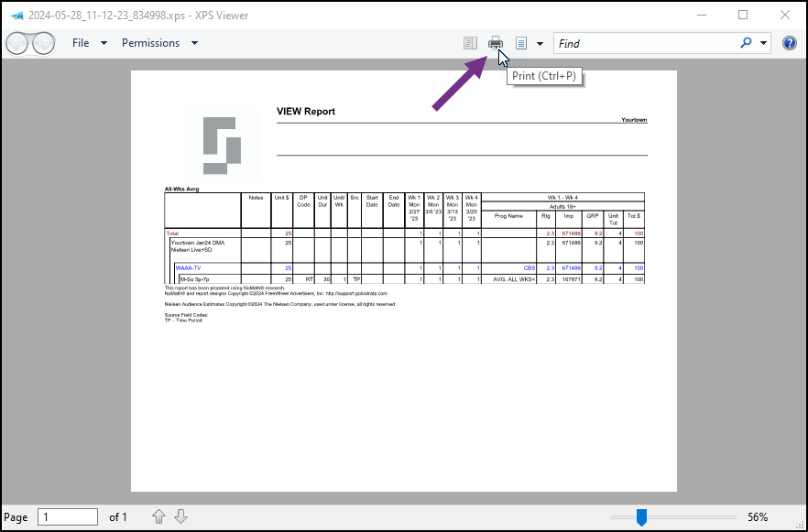
Task: Go to next page with down arrow
Action: [x=180, y=516]
